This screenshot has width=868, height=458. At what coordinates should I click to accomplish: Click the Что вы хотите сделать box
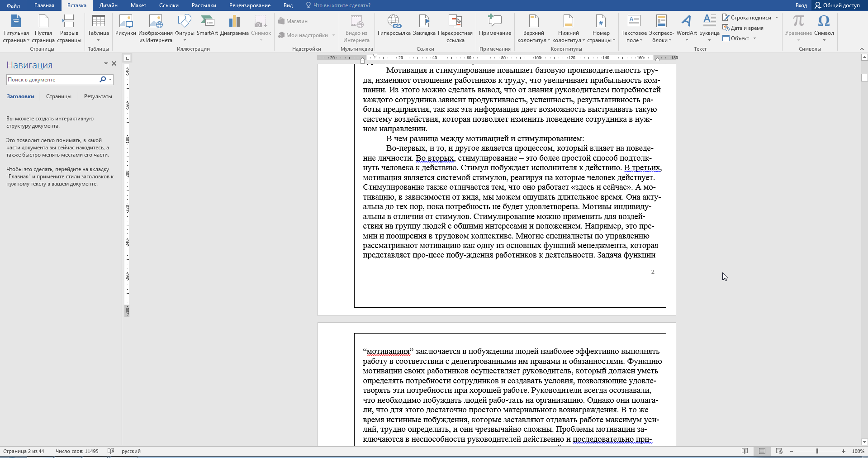pyautogui.click(x=338, y=5)
